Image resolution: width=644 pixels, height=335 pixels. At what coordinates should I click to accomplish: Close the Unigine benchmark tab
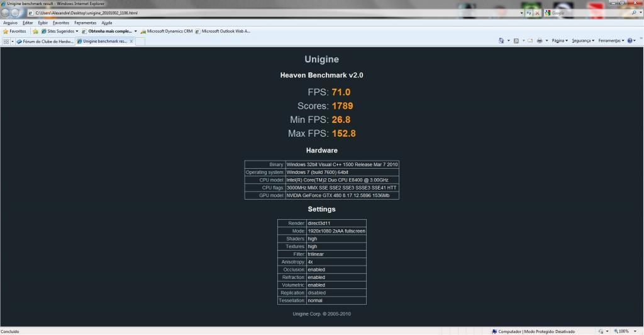[131, 41]
